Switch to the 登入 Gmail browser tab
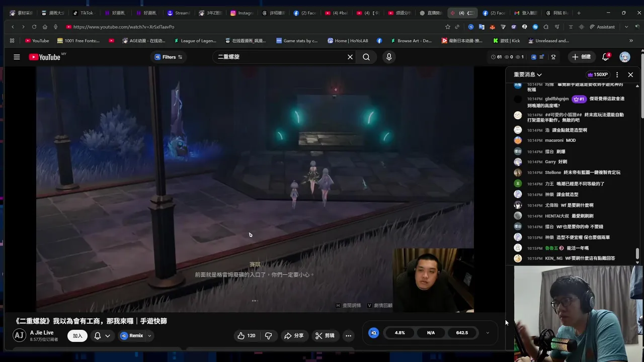Image resolution: width=644 pixels, height=362 pixels. point(525,13)
